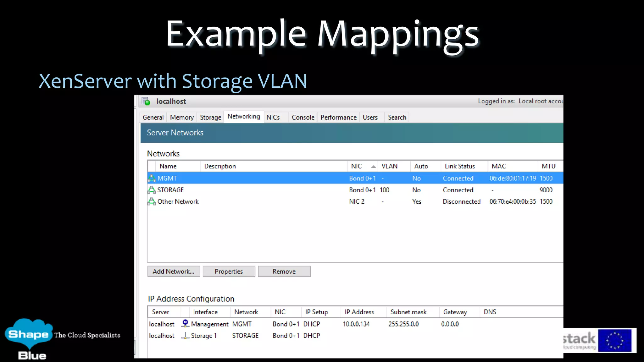Open the General tab
The width and height of the screenshot is (644, 362).
(x=153, y=117)
